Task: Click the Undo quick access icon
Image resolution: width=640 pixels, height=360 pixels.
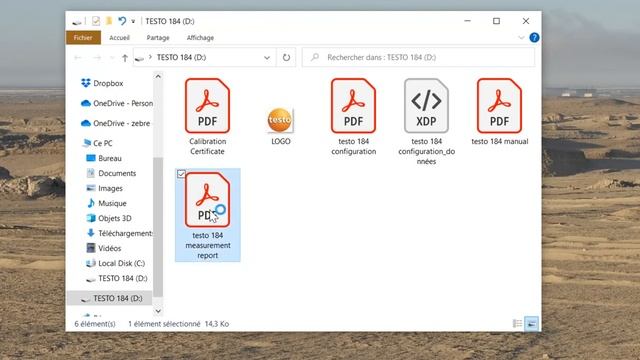Action: (x=122, y=21)
